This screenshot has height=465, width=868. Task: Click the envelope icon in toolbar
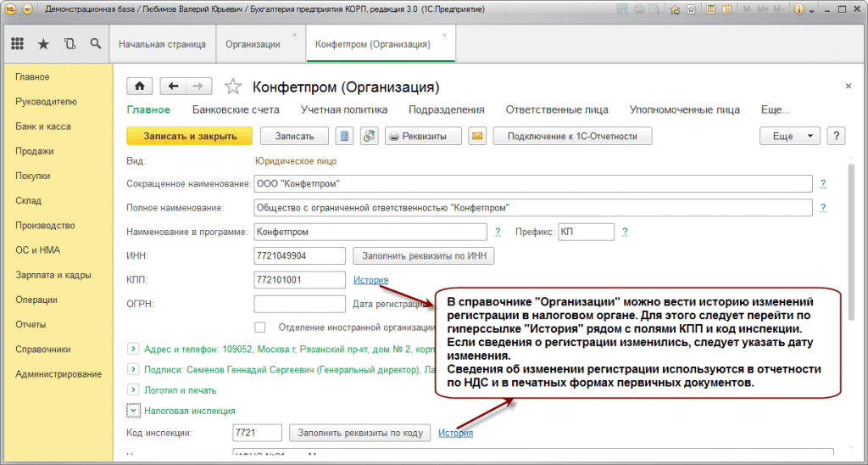click(x=477, y=137)
